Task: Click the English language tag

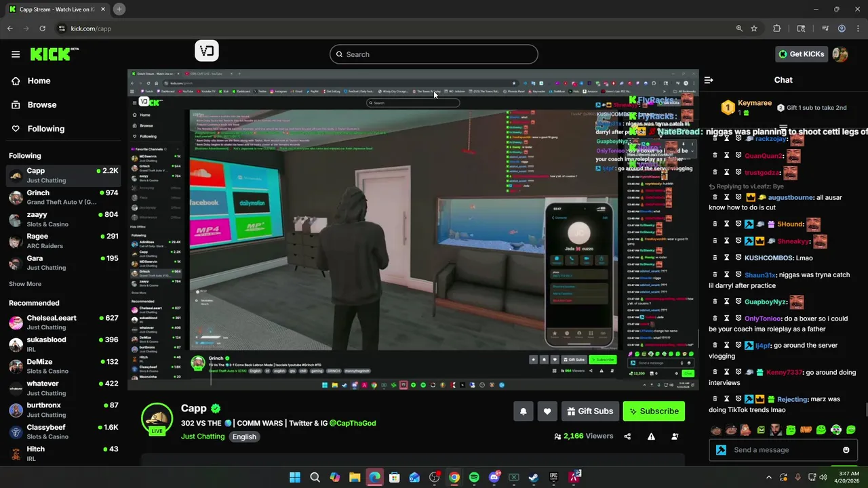Action: (244, 436)
